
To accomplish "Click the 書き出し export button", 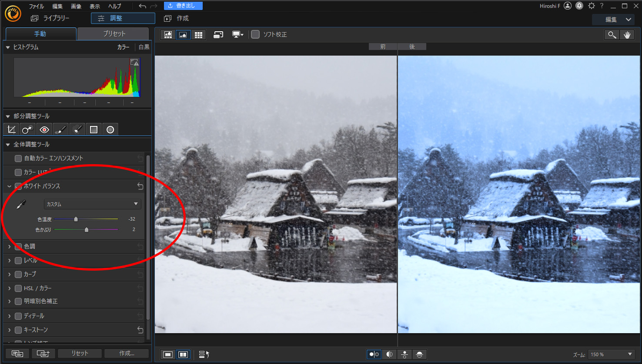I will tap(183, 6).
